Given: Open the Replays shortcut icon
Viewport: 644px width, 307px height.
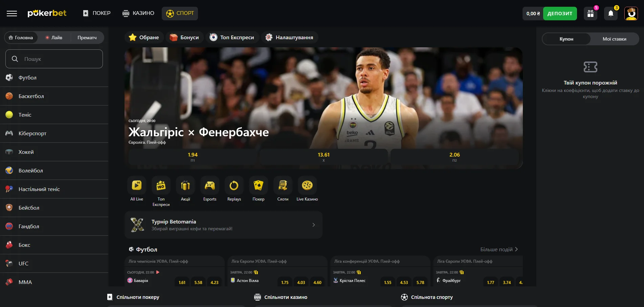Looking at the screenshot, I should pos(234,185).
